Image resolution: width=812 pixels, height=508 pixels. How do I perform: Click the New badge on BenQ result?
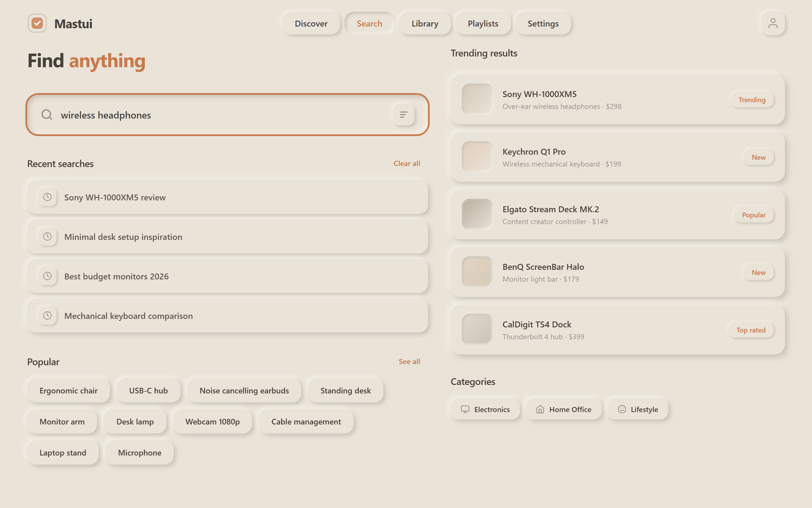[758, 272]
